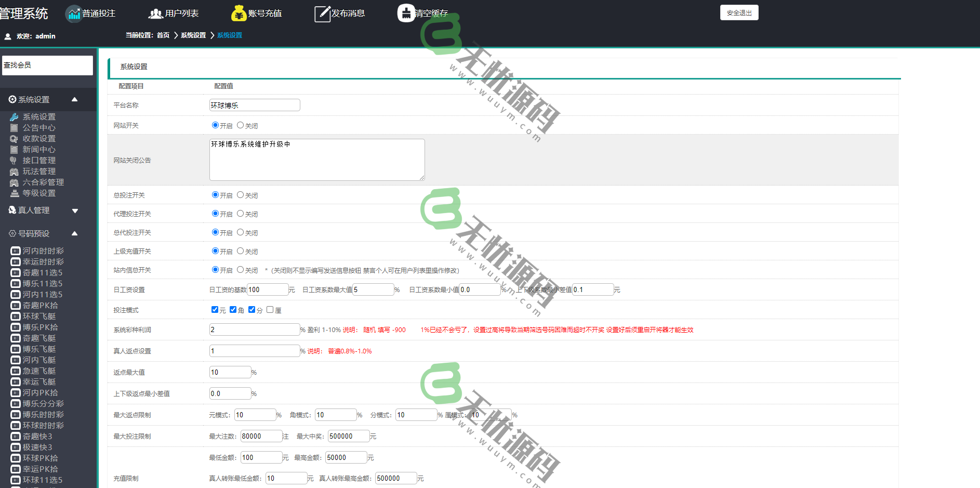Check the 厘 betting mode checkbox
Viewport: 980px width, 488px height.
[x=270, y=309]
